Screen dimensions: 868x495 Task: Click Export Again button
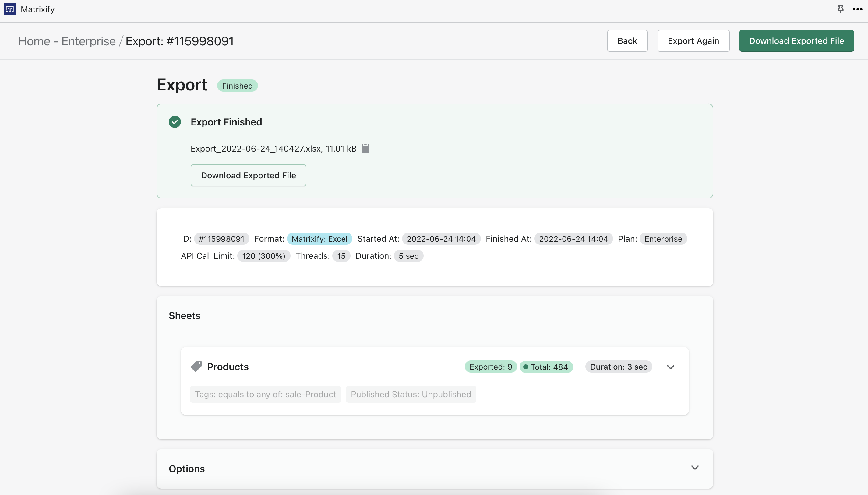tap(693, 41)
